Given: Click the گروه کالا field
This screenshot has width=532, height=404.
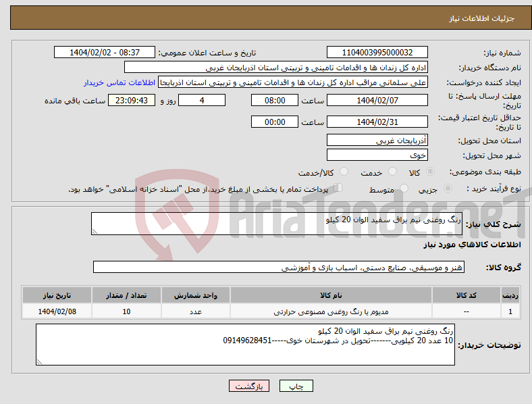Looking at the screenshot, I should (x=279, y=267).
